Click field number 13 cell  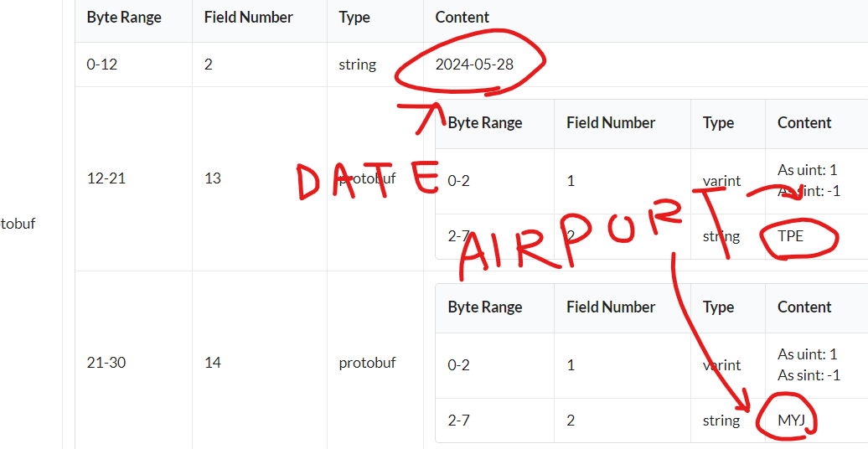213,178
